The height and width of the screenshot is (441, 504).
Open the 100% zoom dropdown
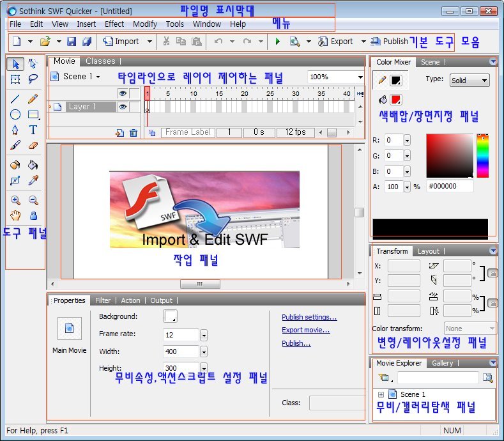(360, 77)
